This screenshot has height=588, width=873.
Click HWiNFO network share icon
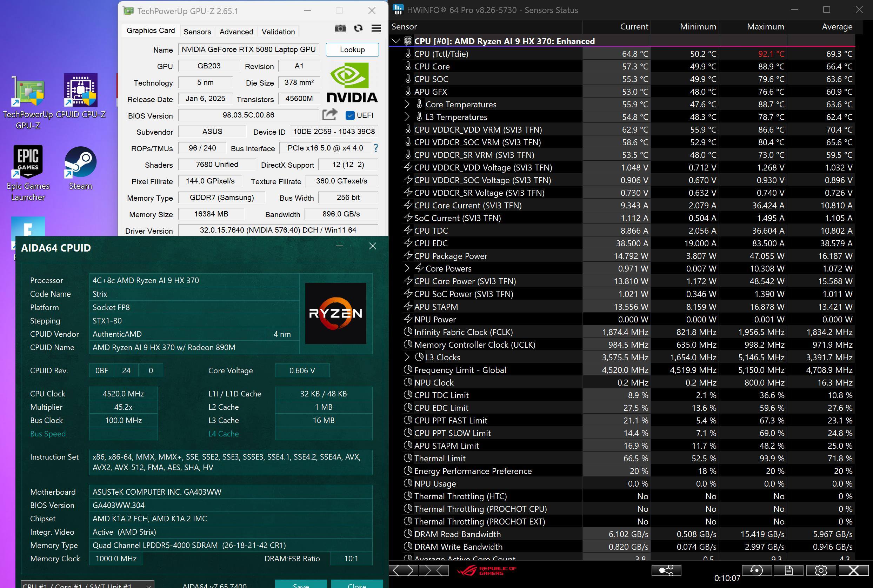click(x=666, y=570)
